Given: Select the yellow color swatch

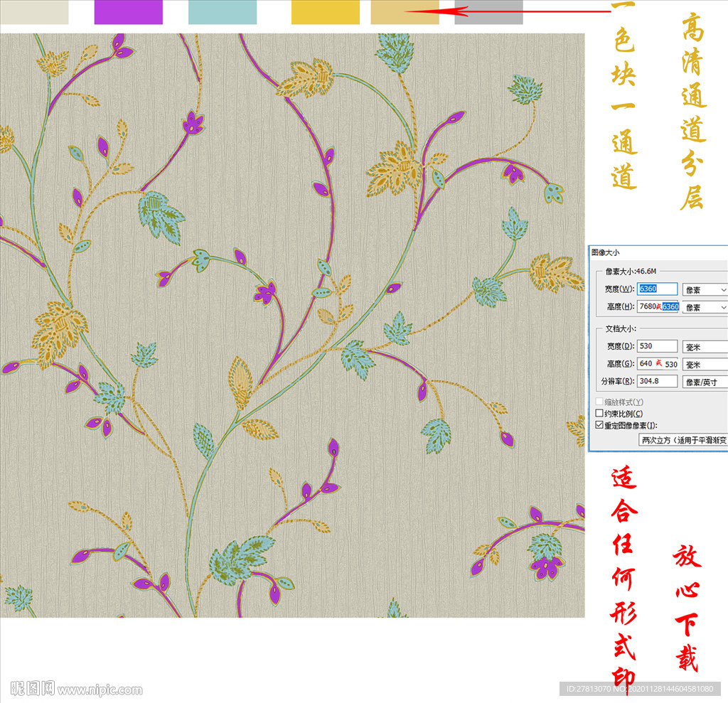Looking at the screenshot, I should pyautogui.click(x=326, y=12).
